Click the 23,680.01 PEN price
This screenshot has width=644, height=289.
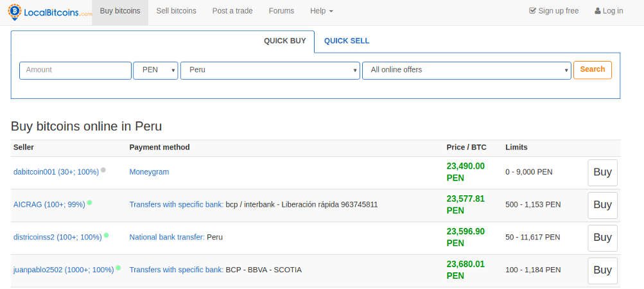click(x=466, y=270)
